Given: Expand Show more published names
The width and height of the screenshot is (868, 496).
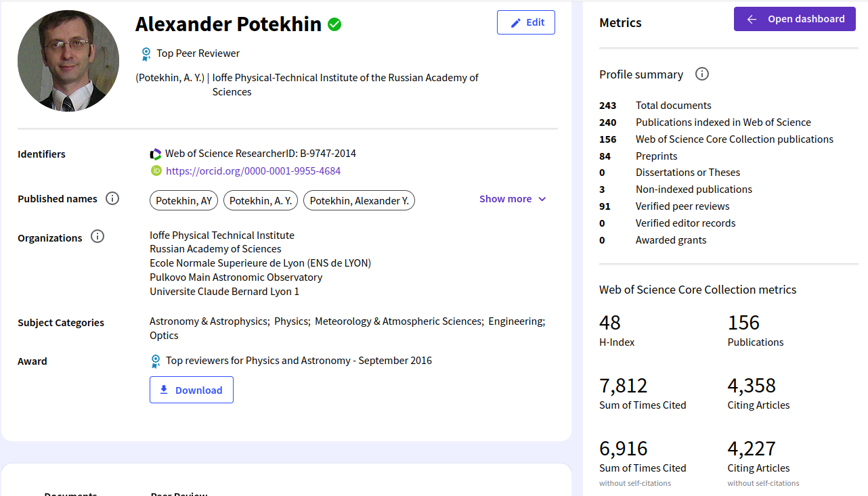Looking at the screenshot, I should point(513,199).
